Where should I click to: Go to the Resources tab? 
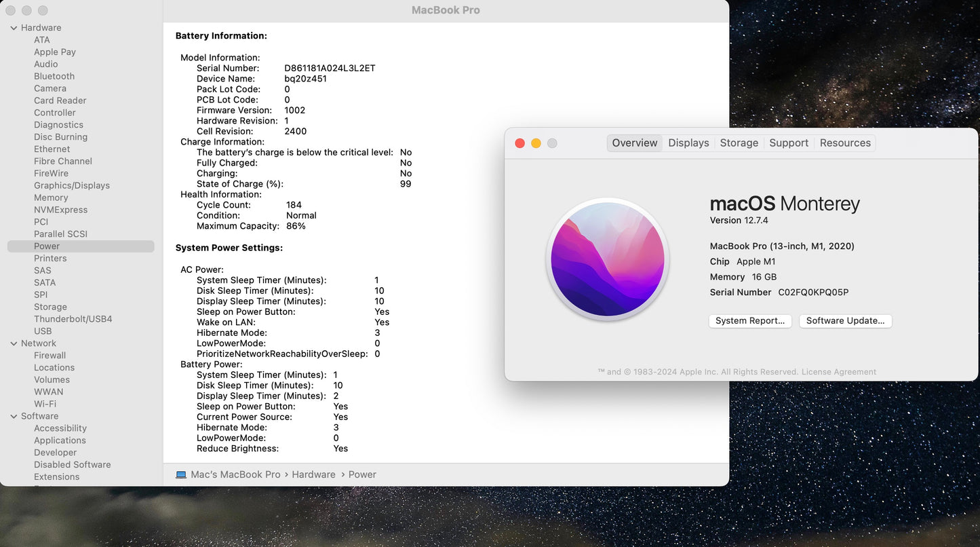coord(845,143)
